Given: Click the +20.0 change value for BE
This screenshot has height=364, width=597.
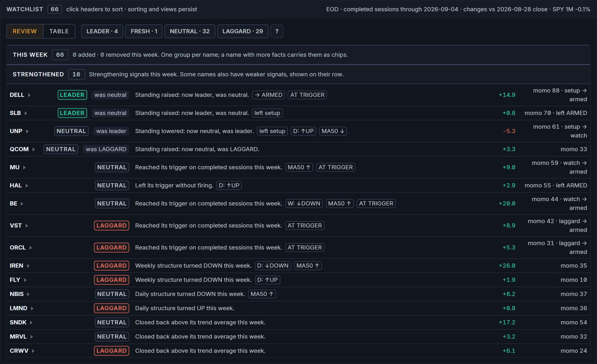Looking at the screenshot, I should coord(507,204).
